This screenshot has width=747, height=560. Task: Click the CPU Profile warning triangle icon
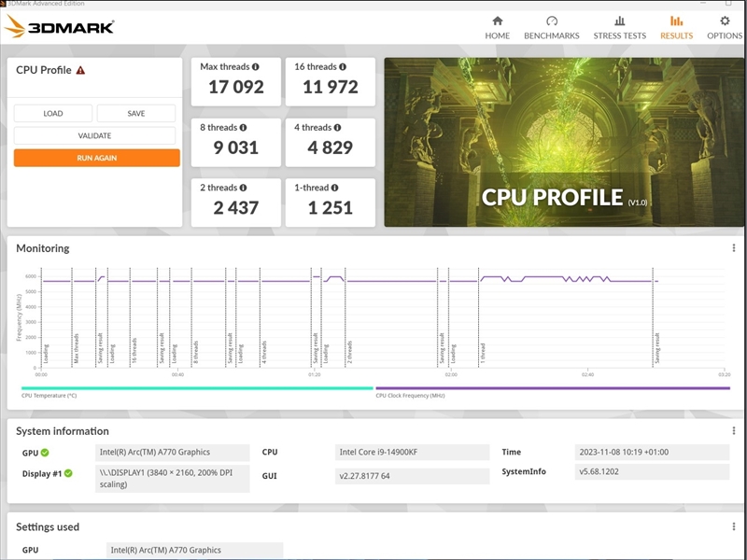(x=80, y=71)
